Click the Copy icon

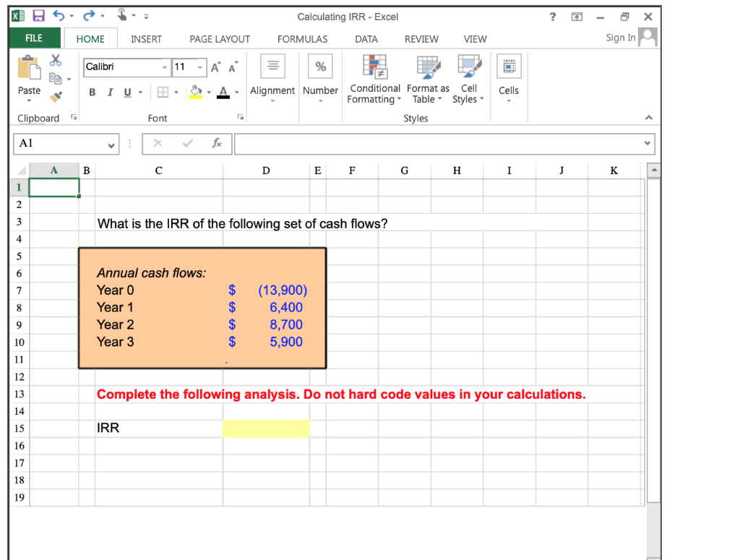click(x=55, y=78)
